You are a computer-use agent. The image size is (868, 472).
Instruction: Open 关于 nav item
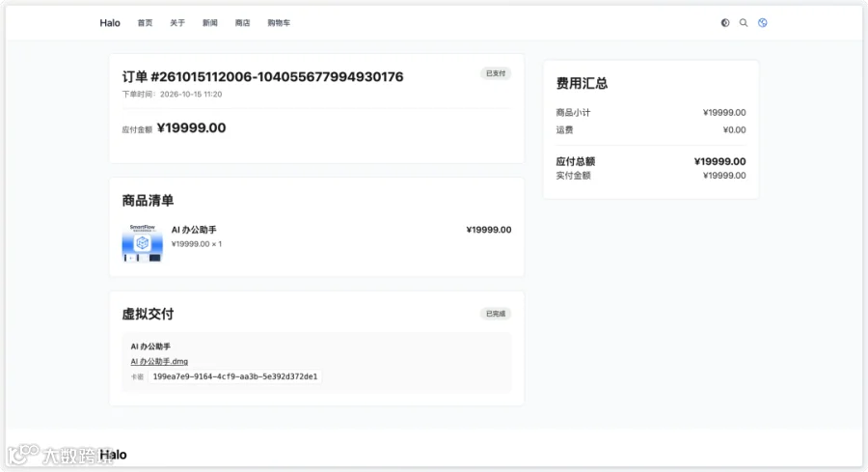177,23
